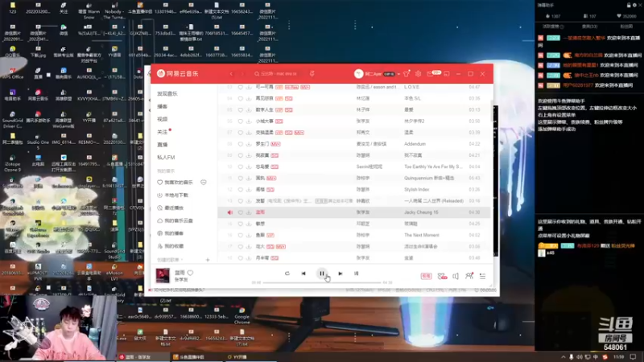Open the play queue list icon

(482, 276)
